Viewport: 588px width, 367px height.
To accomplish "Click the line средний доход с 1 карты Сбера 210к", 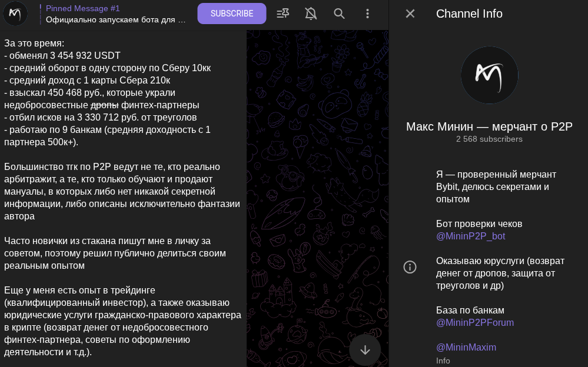I will click(x=87, y=80).
